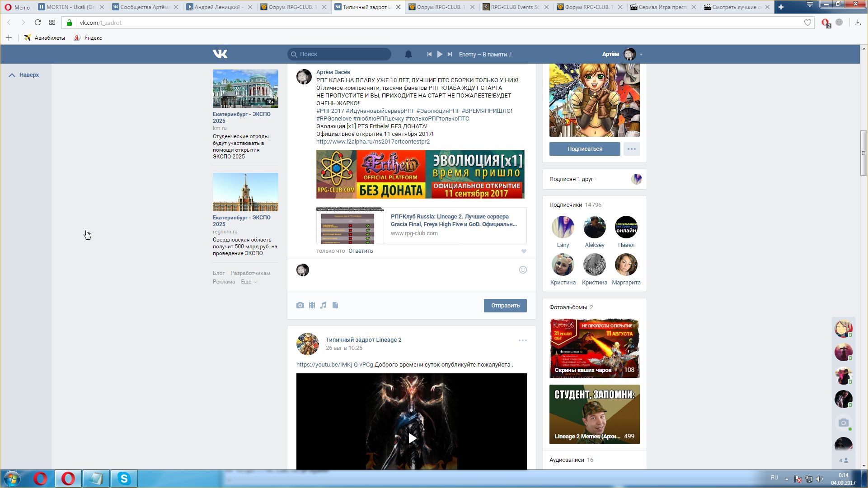Bookmark page with heart icon in address bar
The height and width of the screenshot is (488, 868).
pos(807,23)
